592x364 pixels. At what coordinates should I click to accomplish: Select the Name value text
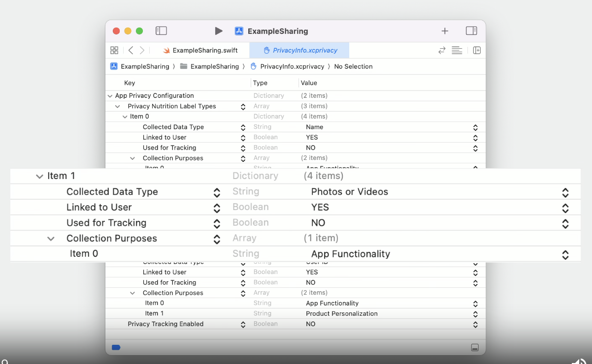[315, 127]
